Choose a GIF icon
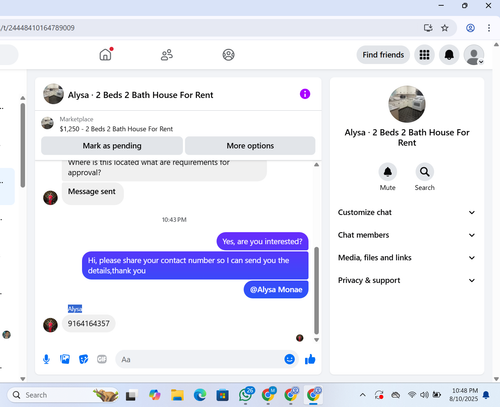The width and height of the screenshot is (500, 407). coord(102,359)
